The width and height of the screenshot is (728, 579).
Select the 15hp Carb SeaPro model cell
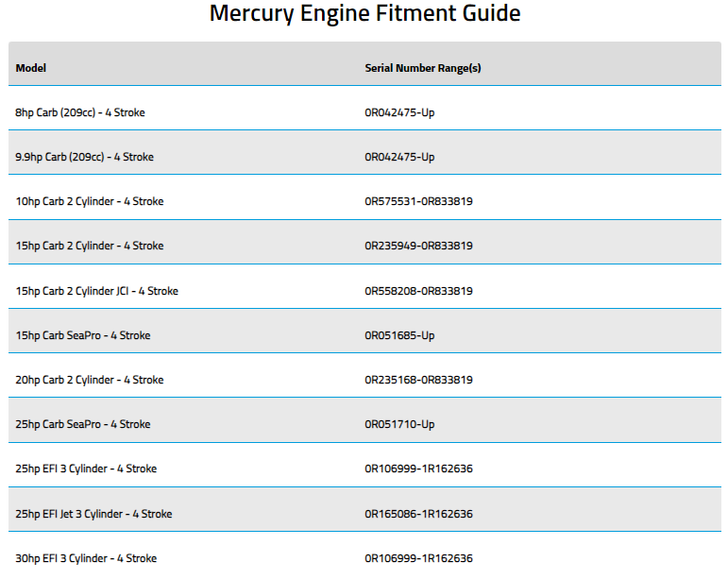[x=83, y=335]
